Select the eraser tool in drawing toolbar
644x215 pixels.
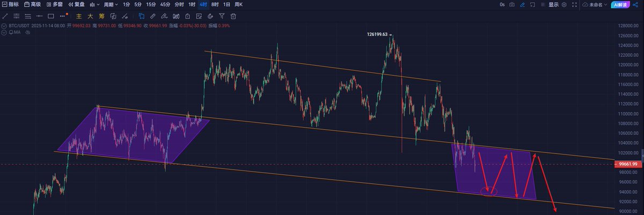tap(164, 16)
